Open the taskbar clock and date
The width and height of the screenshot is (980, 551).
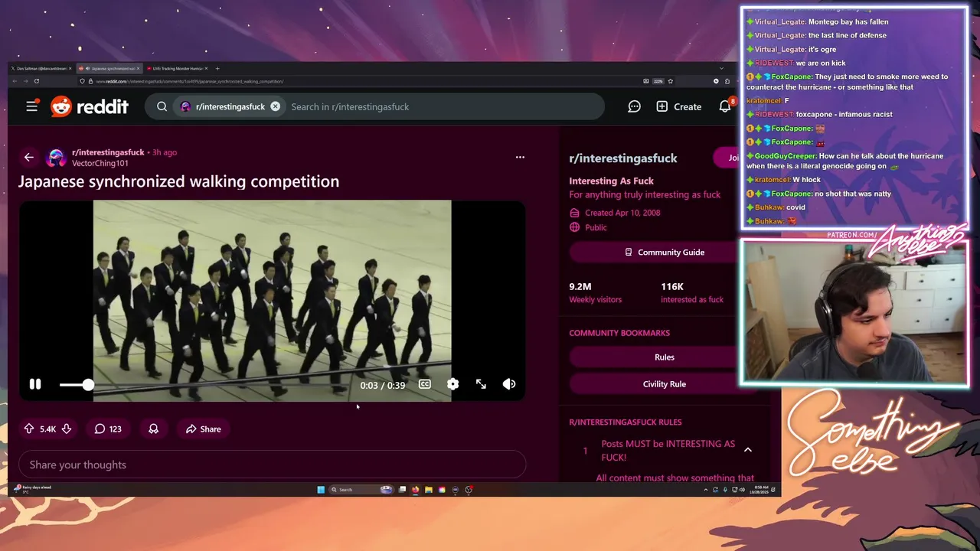[x=760, y=490]
